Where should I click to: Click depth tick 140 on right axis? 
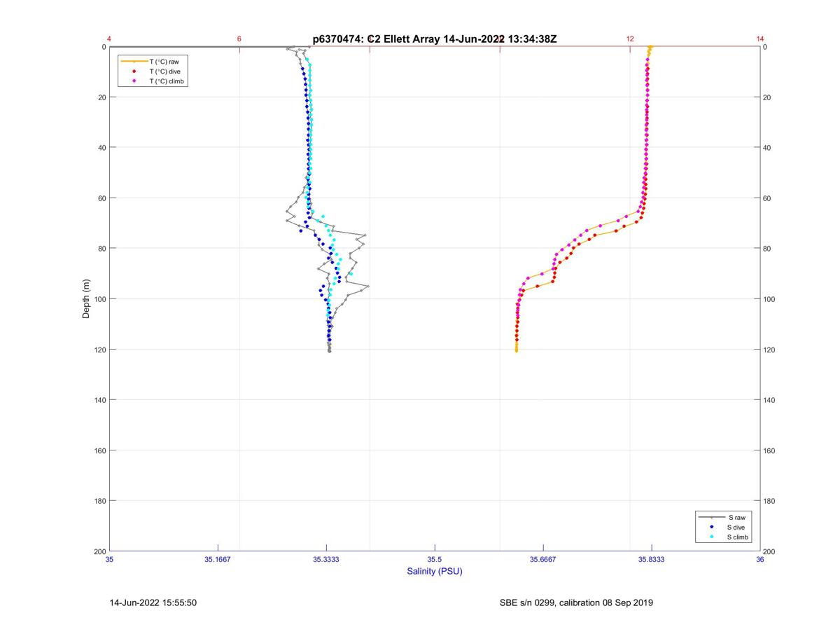point(771,400)
